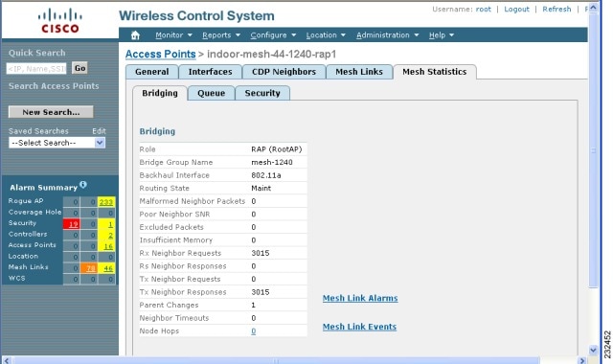613x364 pixels.
Task: Click the vertical scrollbar up arrow
Action: pyautogui.click(x=593, y=8)
